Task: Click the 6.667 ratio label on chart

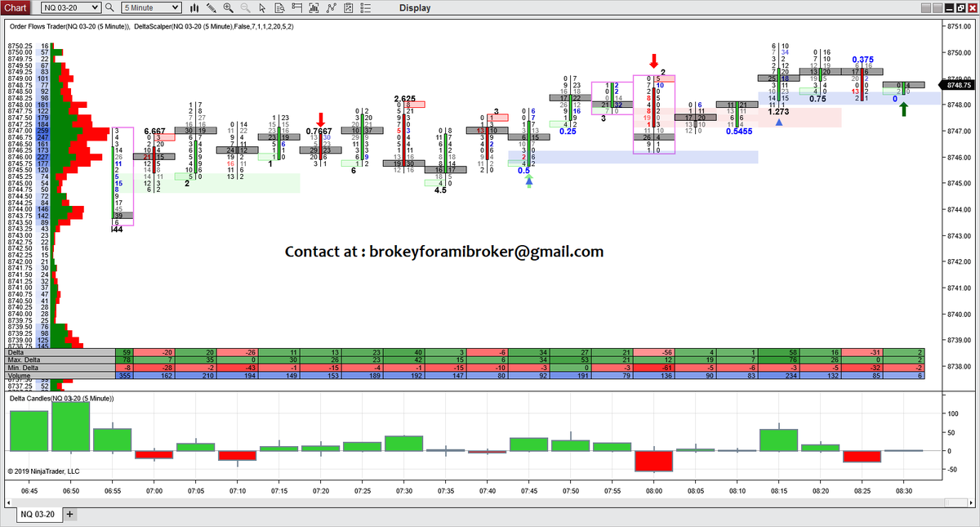Action: tap(155, 131)
